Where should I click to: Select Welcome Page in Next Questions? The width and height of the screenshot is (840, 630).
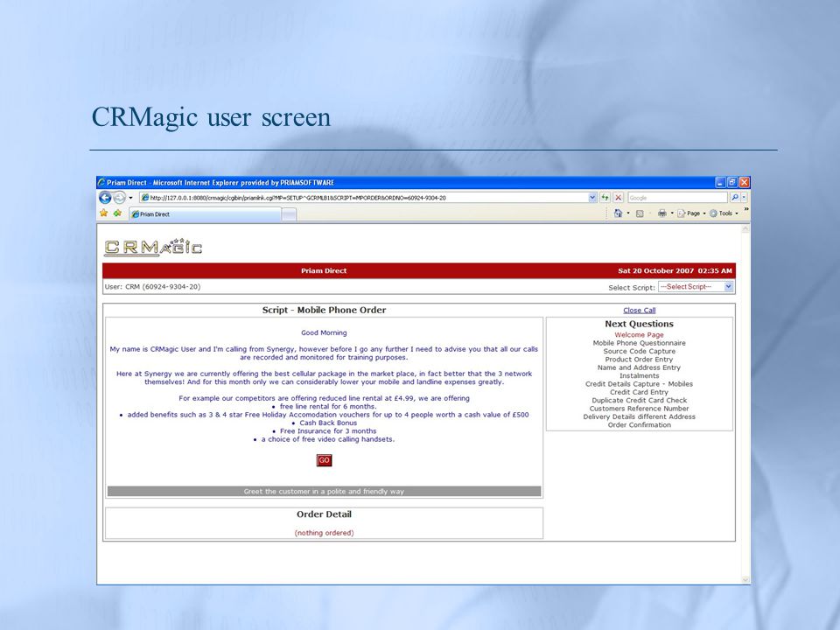tap(639, 335)
